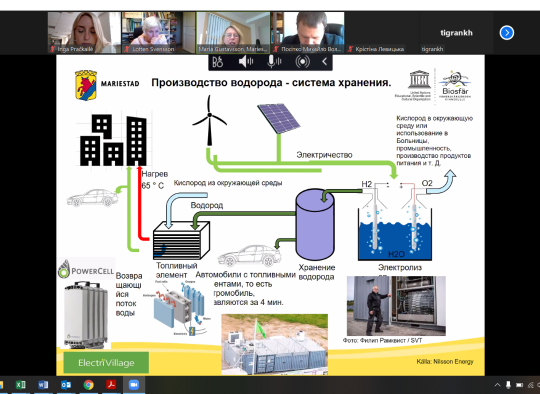Viewport: 540px width, 394px height.
Task: Open Outlook from the taskbar
Action: (66, 385)
